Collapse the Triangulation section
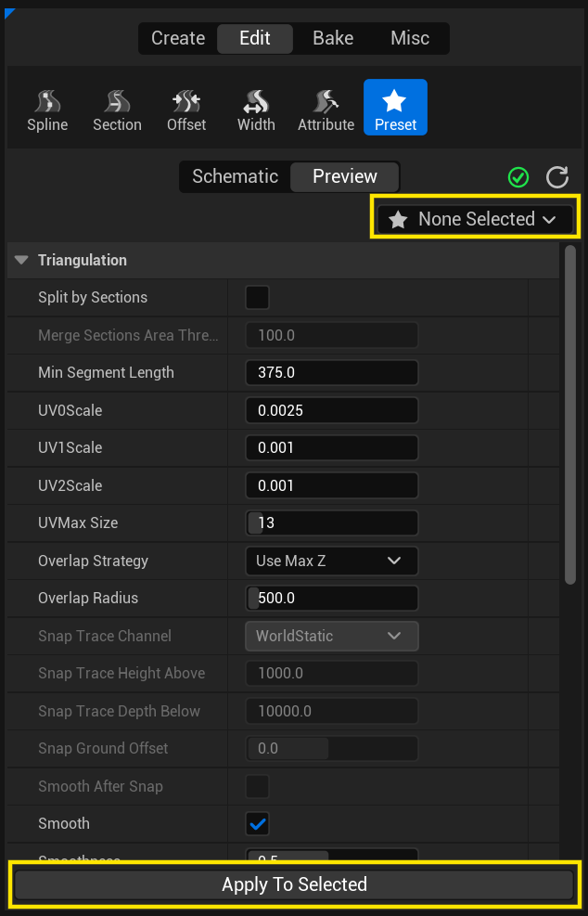Screen dimensions: 588x916 click(21, 260)
